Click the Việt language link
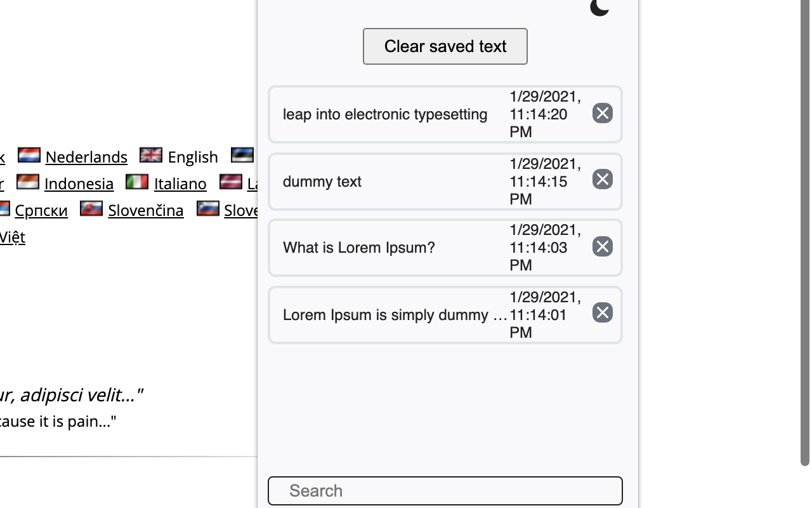 13,237
